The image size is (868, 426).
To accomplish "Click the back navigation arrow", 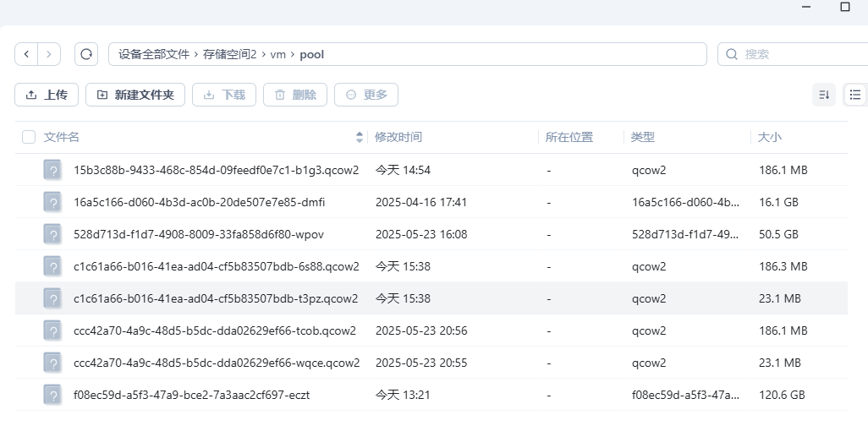I will tap(27, 54).
